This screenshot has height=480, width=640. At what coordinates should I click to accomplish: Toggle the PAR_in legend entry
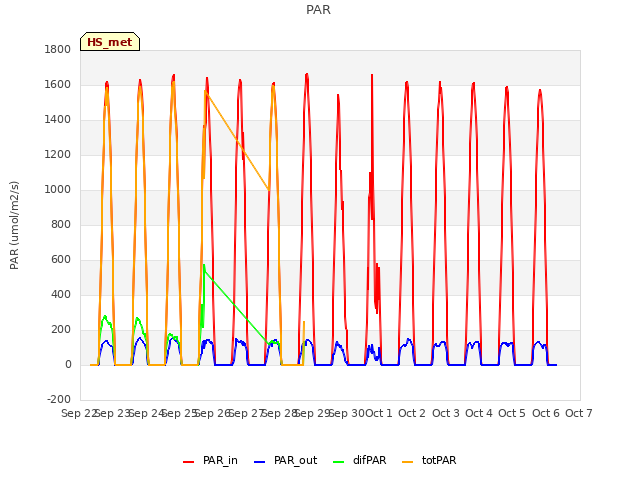point(210,460)
